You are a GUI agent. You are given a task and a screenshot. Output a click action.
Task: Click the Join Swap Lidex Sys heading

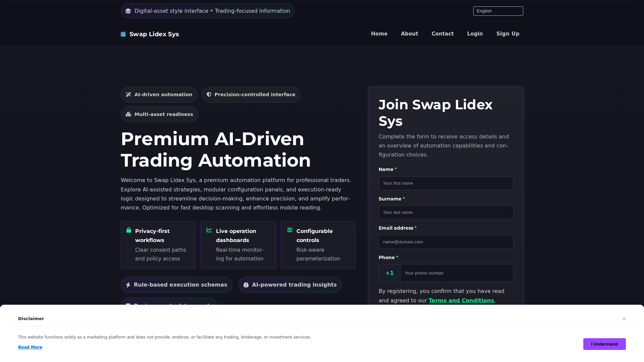435,113
